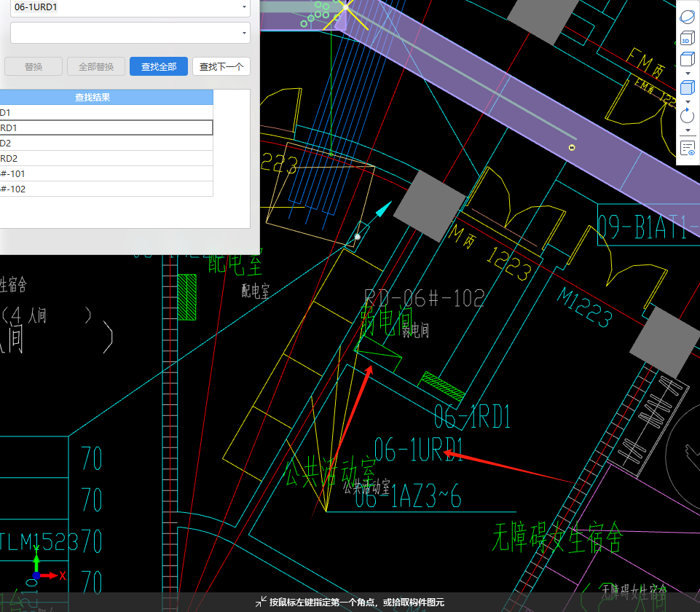Click the 06-1AZ3~6 label in the drawing

408,495
